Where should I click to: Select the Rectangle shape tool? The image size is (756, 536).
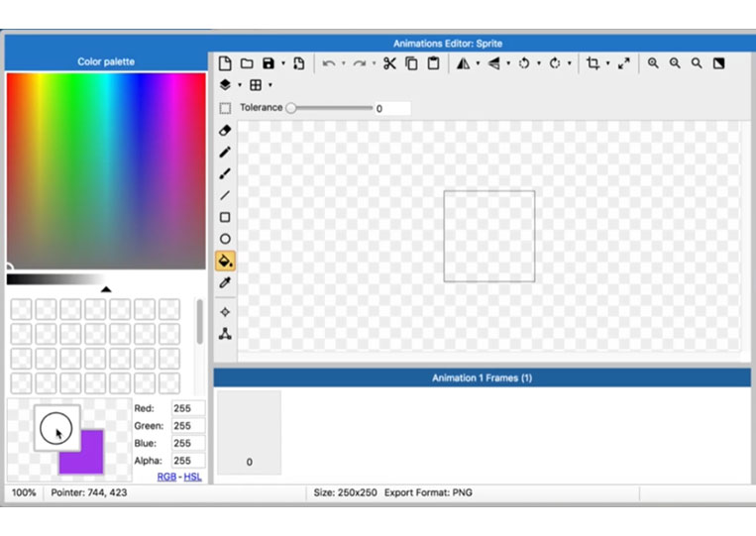(225, 217)
